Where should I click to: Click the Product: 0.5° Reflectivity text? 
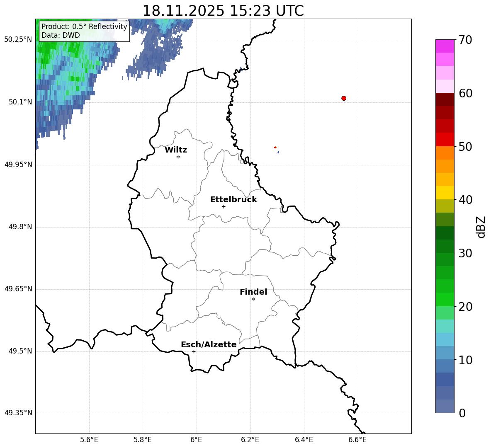pos(84,26)
